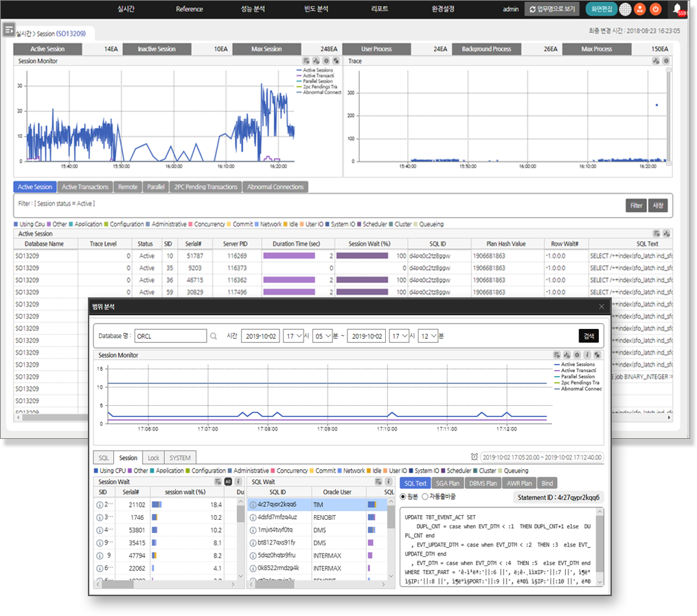Open the gear settings icon in Trace panel
This screenshot has width=697, height=616.
tap(666, 61)
